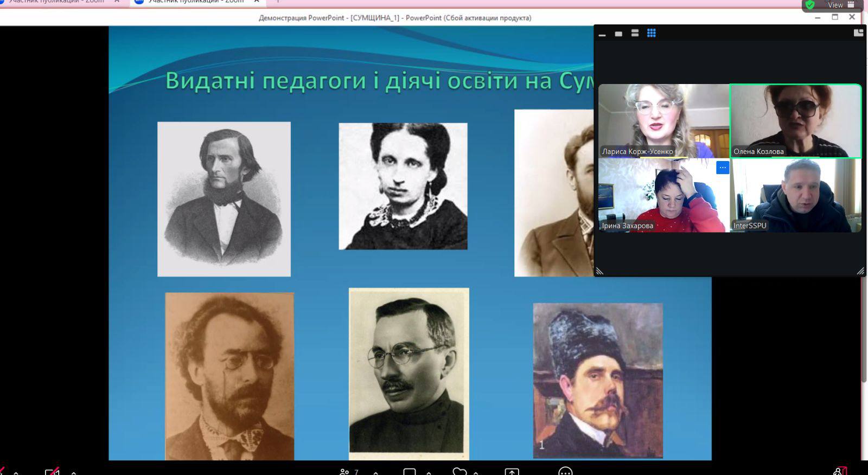
Task: Select the grid gallery view icon
Action: tap(651, 33)
